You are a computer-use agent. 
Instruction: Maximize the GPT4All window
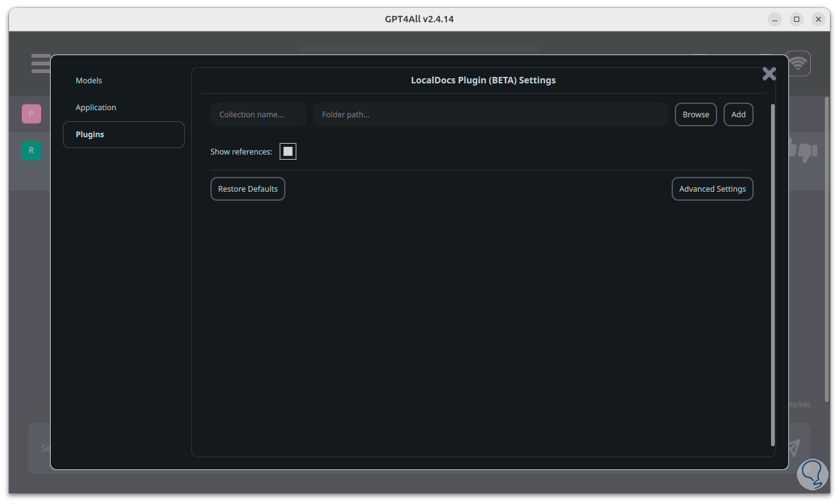pos(797,19)
